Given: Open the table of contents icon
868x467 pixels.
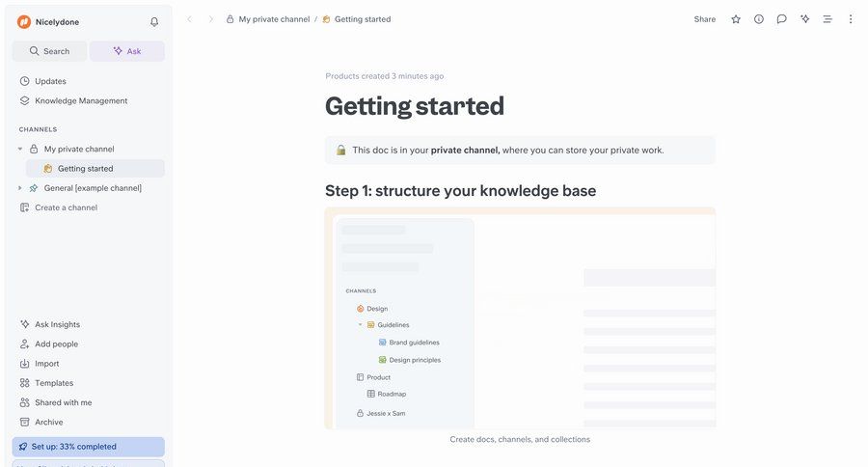Looking at the screenshot, I should [x=827, y=19].
